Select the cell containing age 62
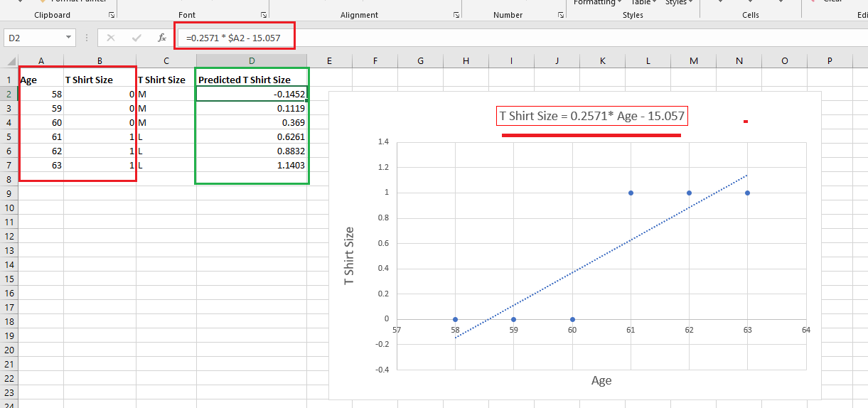868x408 pixels. 41,151
